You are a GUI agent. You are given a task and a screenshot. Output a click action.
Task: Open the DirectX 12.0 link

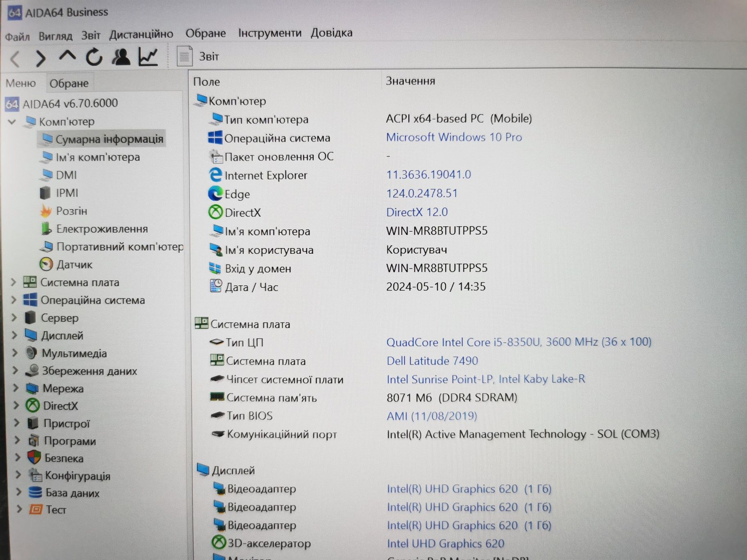click(417, 212)
